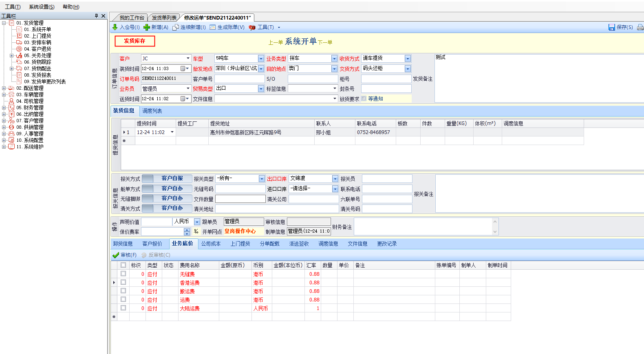644x354 pixels.
Task: Pin the 工具栏 panel with pushpin icon
Action: coord(96,16)
